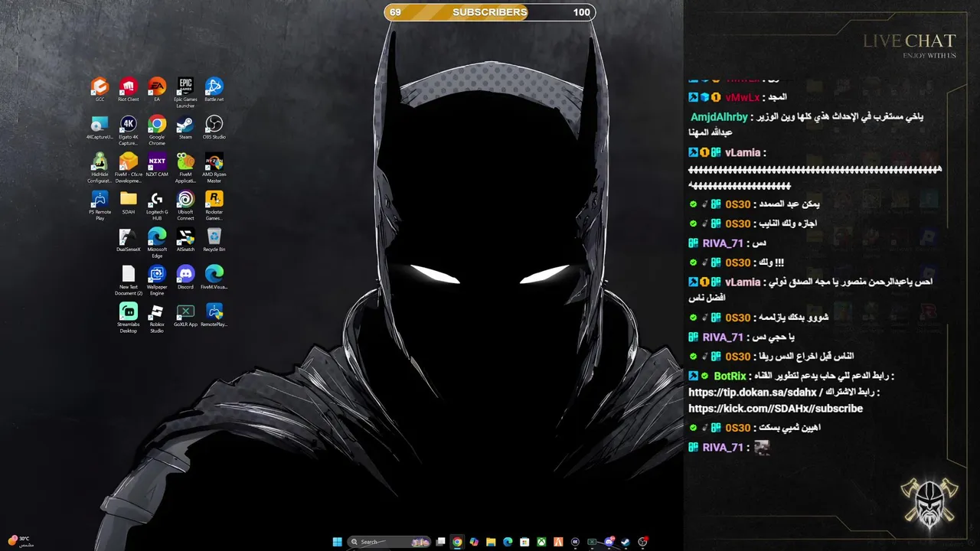Click the subscribers goal progress bar
The image size is (980, 551).
490,12
